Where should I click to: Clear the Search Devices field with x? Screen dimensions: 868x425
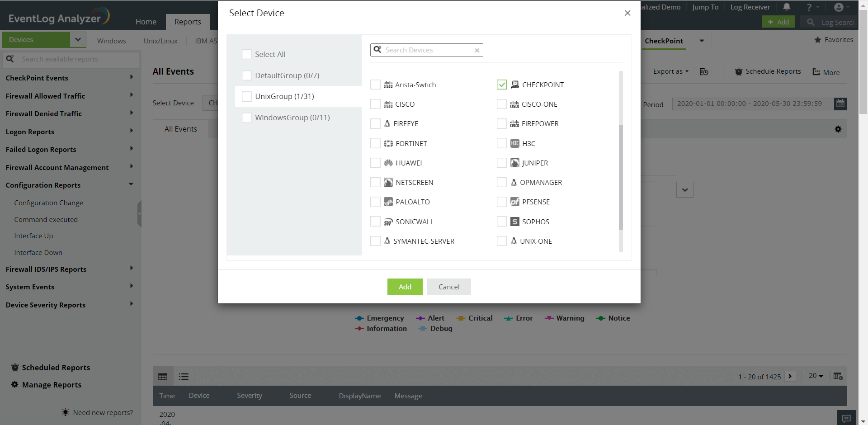coord(477,50)
